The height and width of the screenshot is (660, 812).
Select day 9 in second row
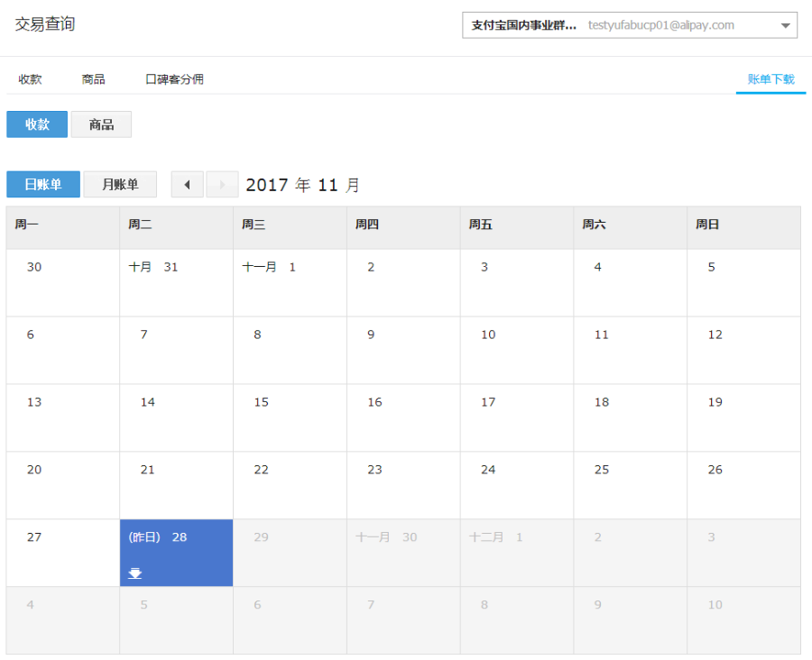pyautogui.click(x=403, y=351)
